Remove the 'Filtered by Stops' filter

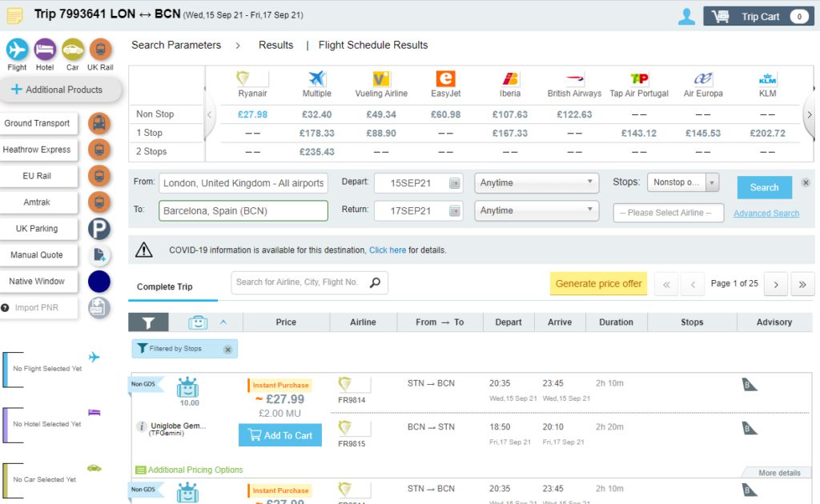[227, 349]
